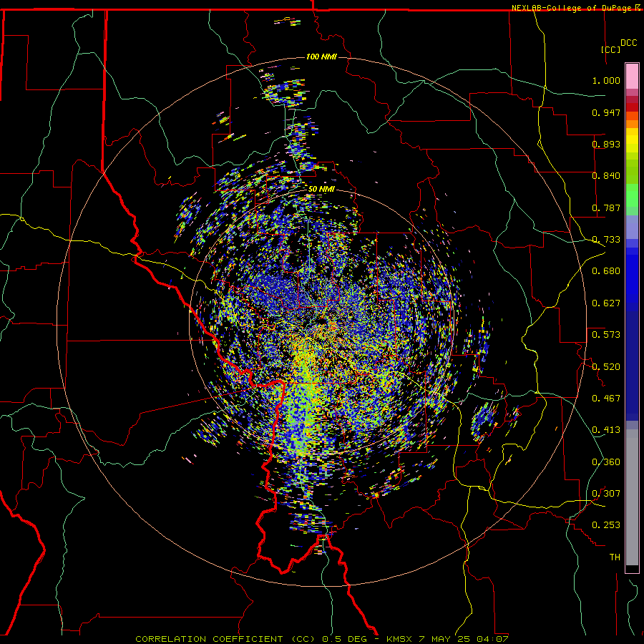
Task: Click the 0.787 scale value
Action: coord(606,208)
